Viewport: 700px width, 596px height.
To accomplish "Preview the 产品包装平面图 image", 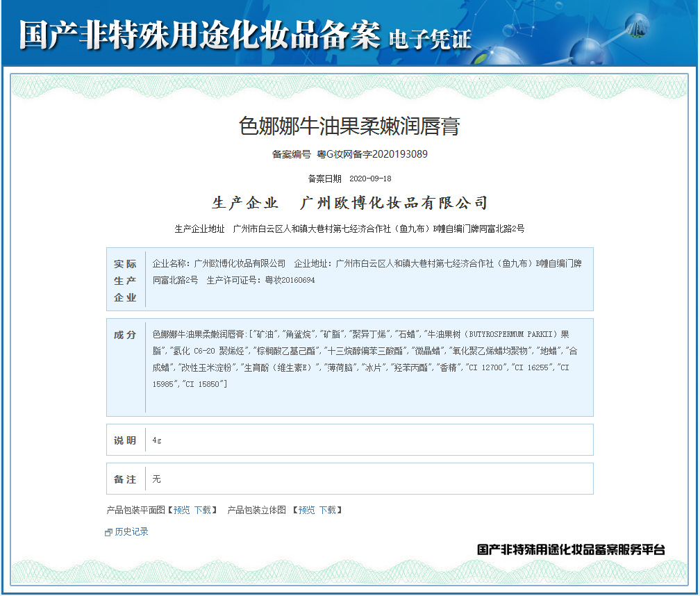I will tap(181, 510).
